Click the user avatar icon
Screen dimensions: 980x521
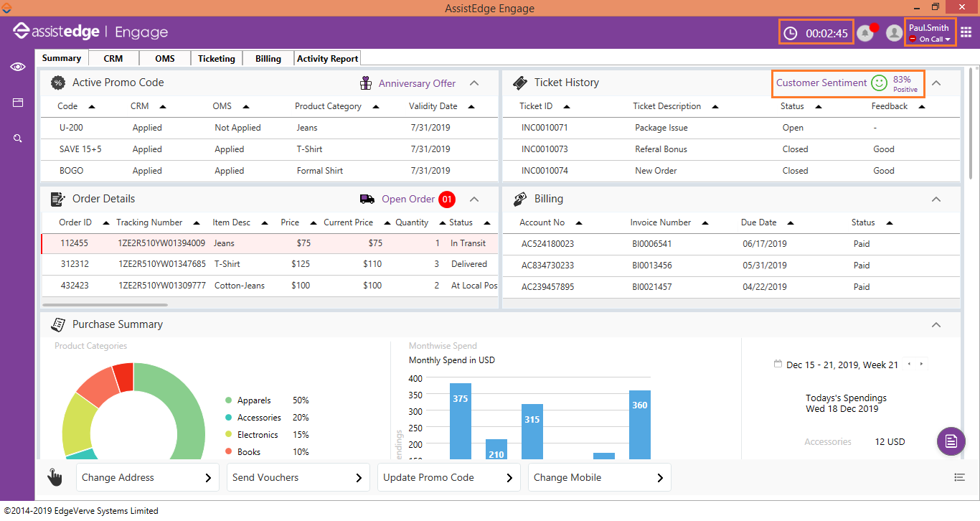894,33
